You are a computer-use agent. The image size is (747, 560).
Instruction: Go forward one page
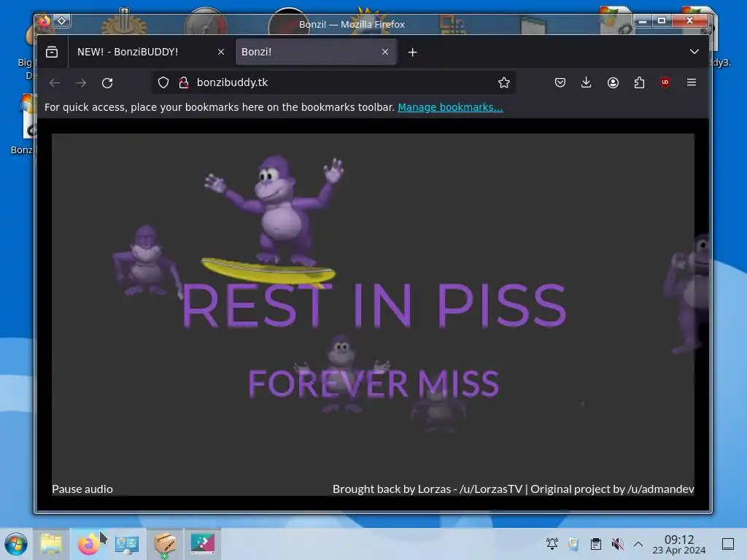tap(81, 83)
